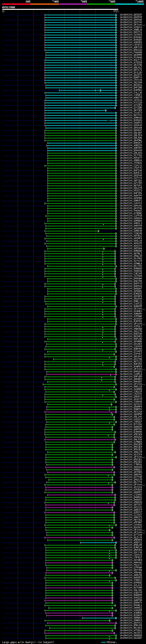Viewport: 146px width, 644px height.
Task: Open hit UniRef100_P46488
Action: point(131,53)
